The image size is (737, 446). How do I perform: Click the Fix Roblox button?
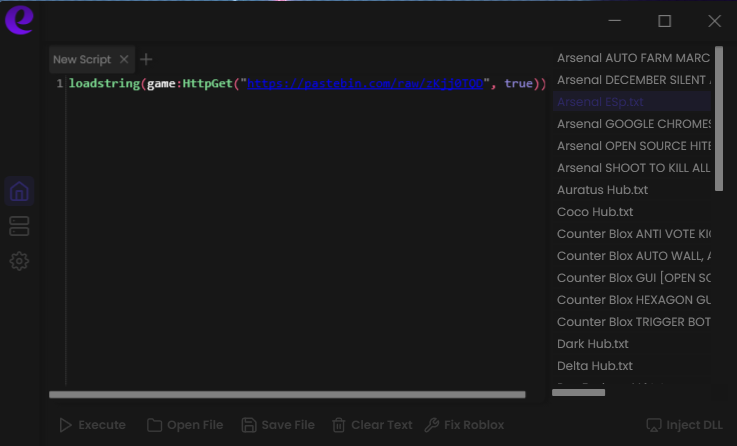coord(464,425)
